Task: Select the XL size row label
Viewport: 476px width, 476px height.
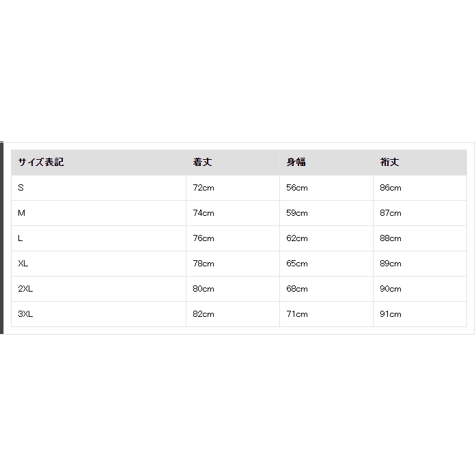Action: click(x=23, y=264)
